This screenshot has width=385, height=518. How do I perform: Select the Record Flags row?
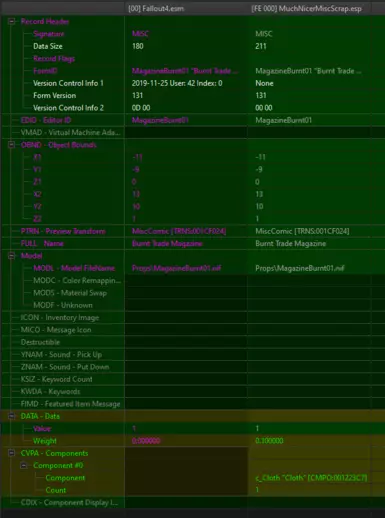193,59
